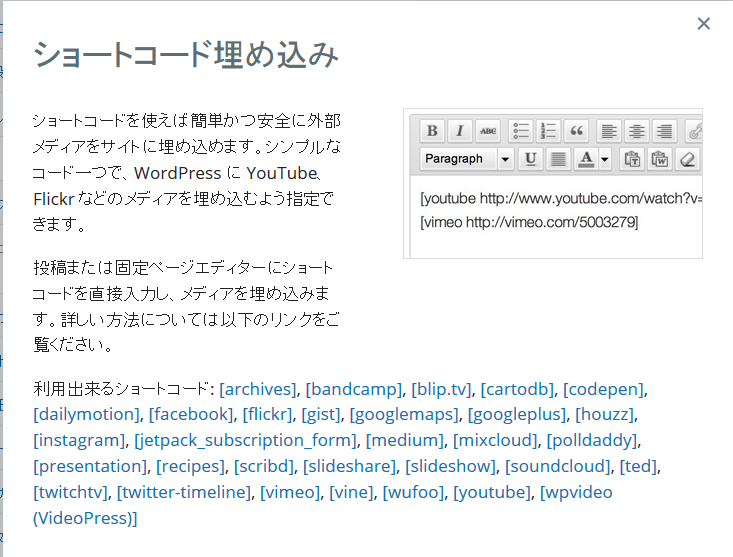Open the [jetpack_subscription_form] link
733x557 pixels.
tap(245, 440)
